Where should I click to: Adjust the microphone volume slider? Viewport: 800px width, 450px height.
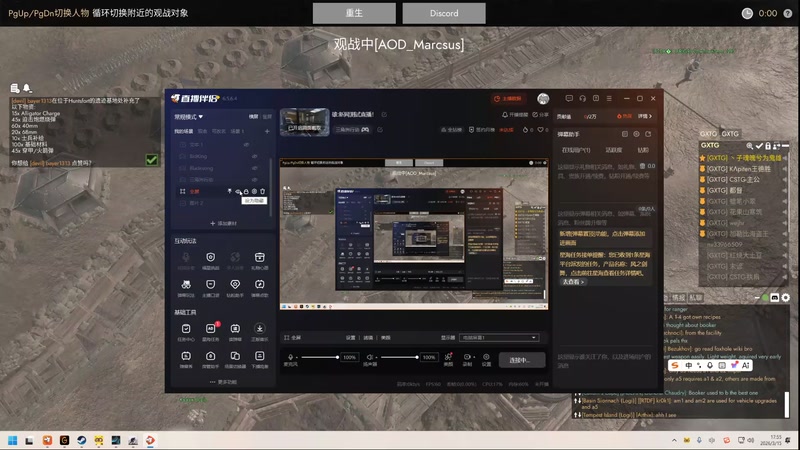coord(320,357)
